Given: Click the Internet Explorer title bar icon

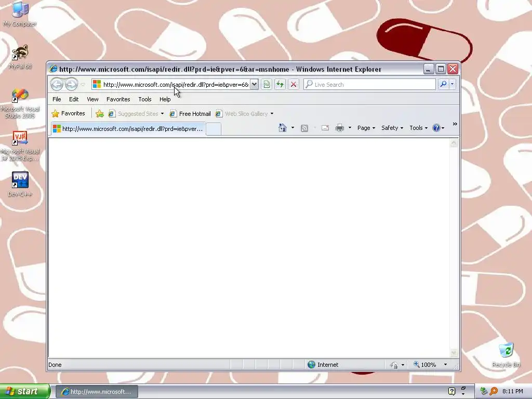Looking at the screenshot, I should tap(54, 69).
